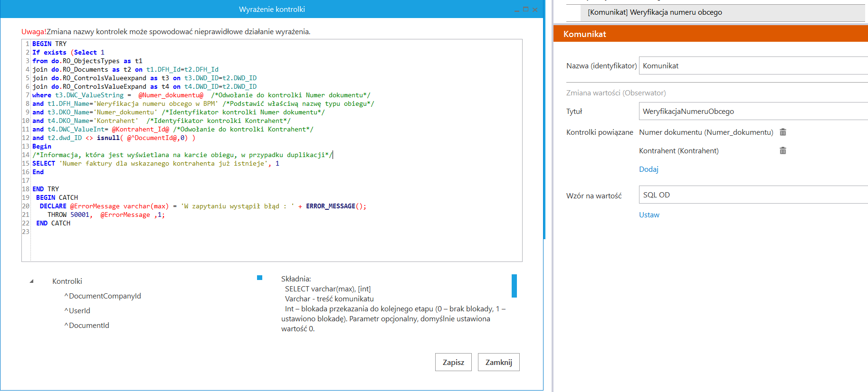
Task: Open the Ustaw link under Wzór na wartość
Action: [649, 215]
